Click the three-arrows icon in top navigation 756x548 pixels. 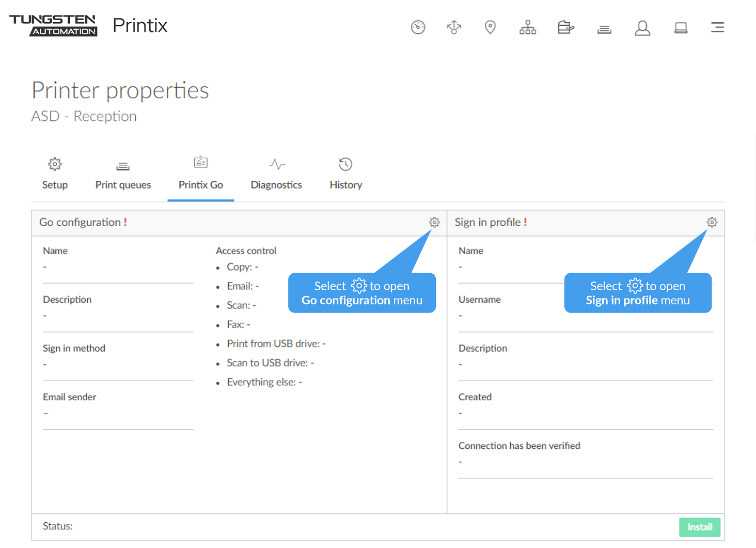pyautogui.click(x=454, y=27)
